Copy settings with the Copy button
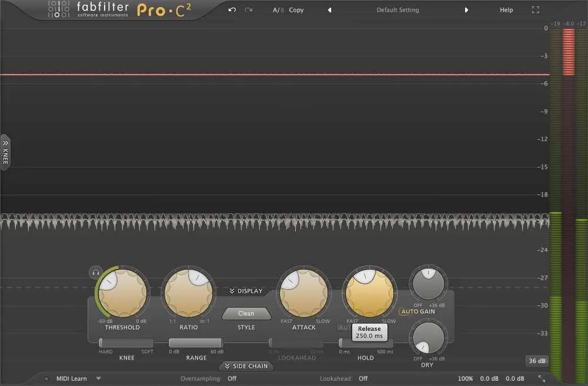 (296, 10)
